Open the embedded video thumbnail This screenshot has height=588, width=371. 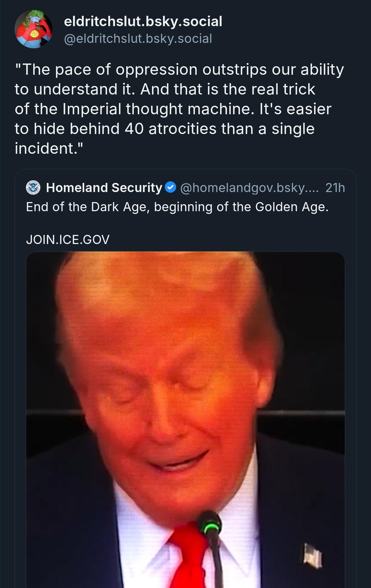(185, 395)
